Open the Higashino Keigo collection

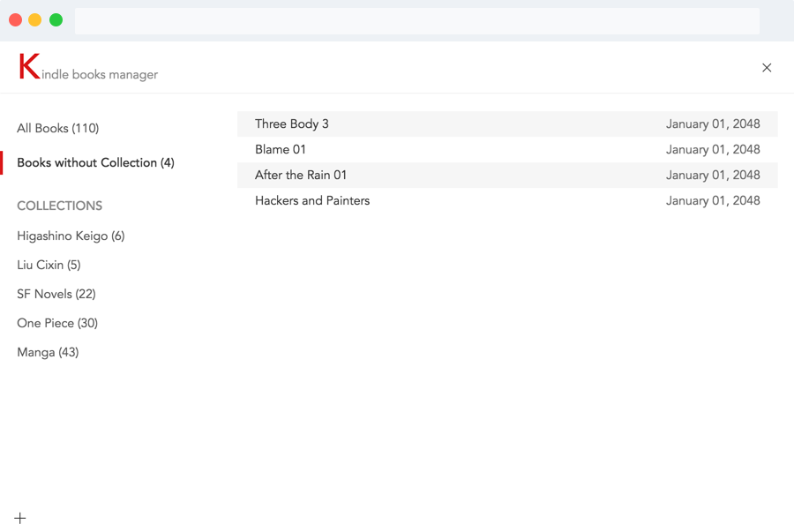(x=71, y=236)
